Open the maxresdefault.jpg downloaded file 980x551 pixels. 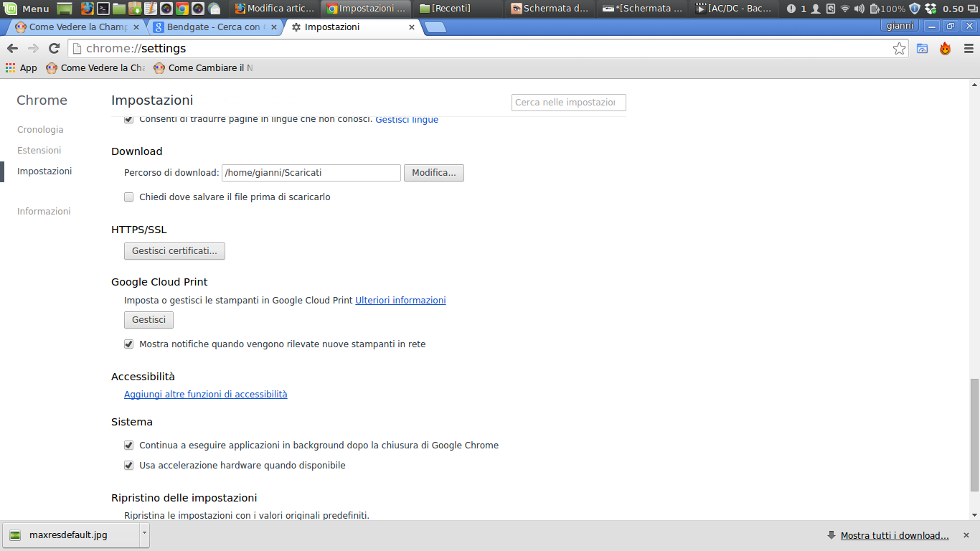click(72, 534)
